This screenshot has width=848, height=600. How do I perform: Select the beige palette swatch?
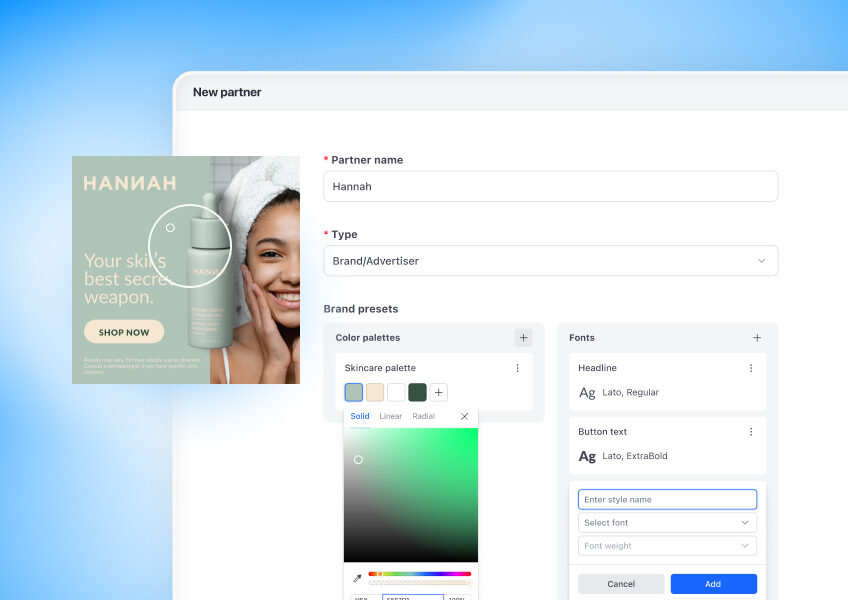375,392
